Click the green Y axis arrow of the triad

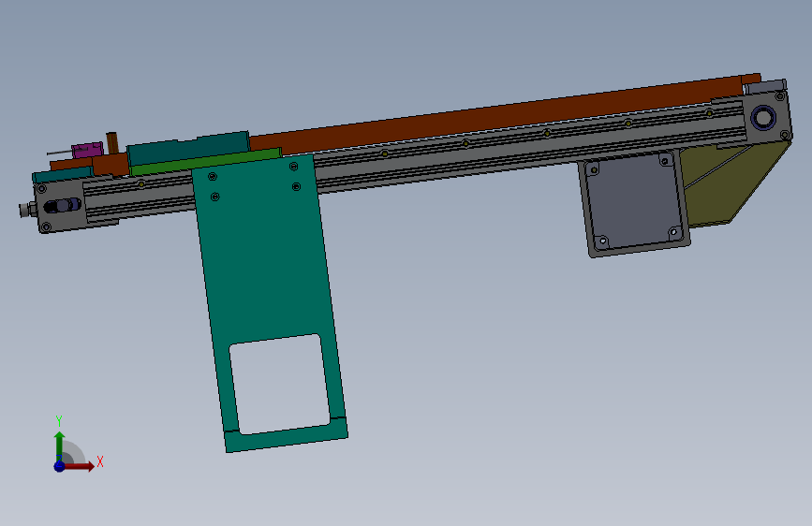coord(60,446)
